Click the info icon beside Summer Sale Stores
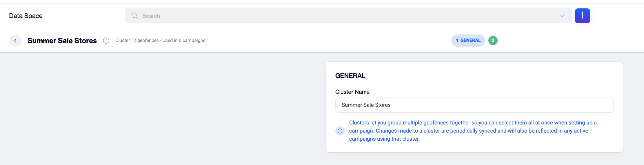This screenshot has height=165, width=644. click(106, 41)
